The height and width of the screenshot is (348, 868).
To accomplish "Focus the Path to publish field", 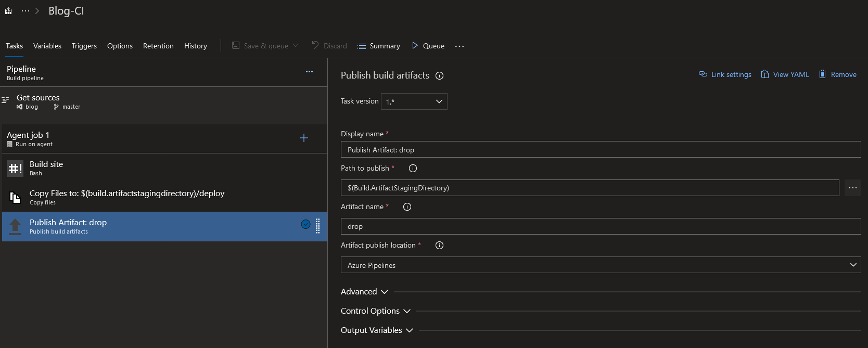I will click(x=590, y=188).
